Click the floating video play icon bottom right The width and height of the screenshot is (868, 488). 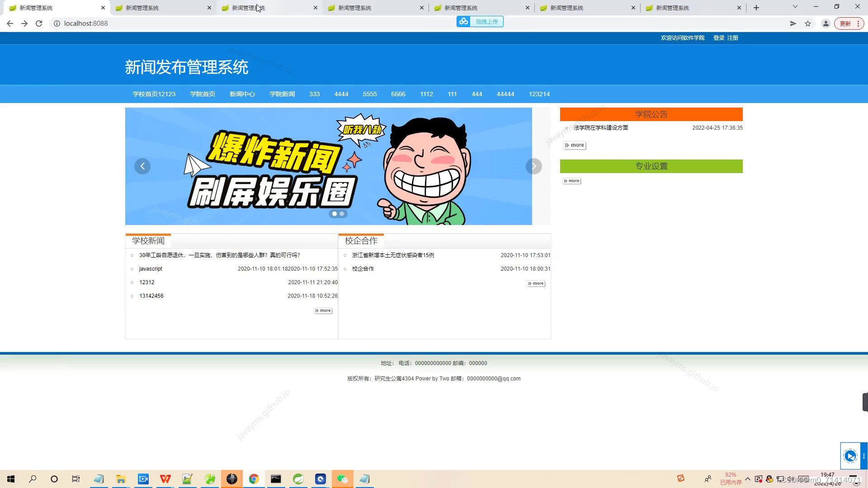pyautogui.click(x=851, y=456)
